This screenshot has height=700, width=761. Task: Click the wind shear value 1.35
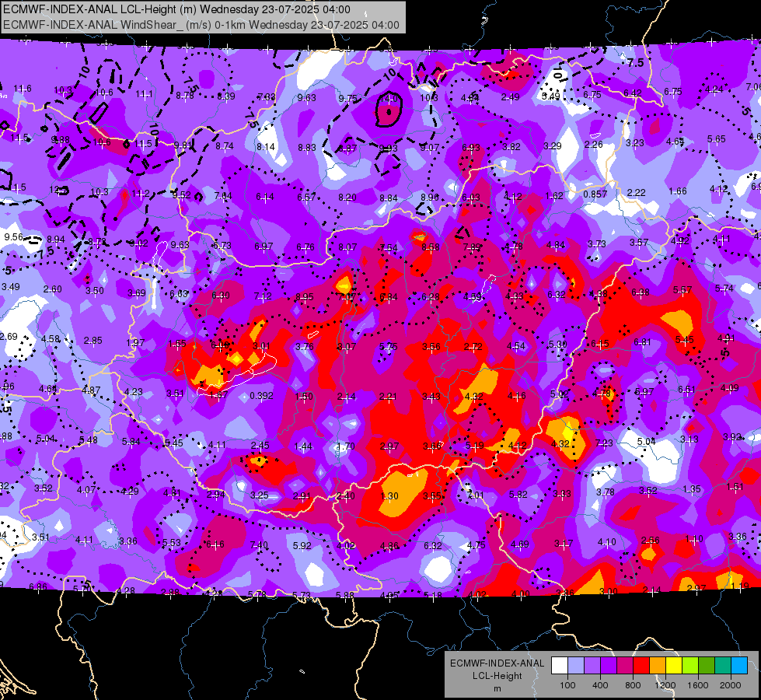pyautogui.click(x=691, y=489)
